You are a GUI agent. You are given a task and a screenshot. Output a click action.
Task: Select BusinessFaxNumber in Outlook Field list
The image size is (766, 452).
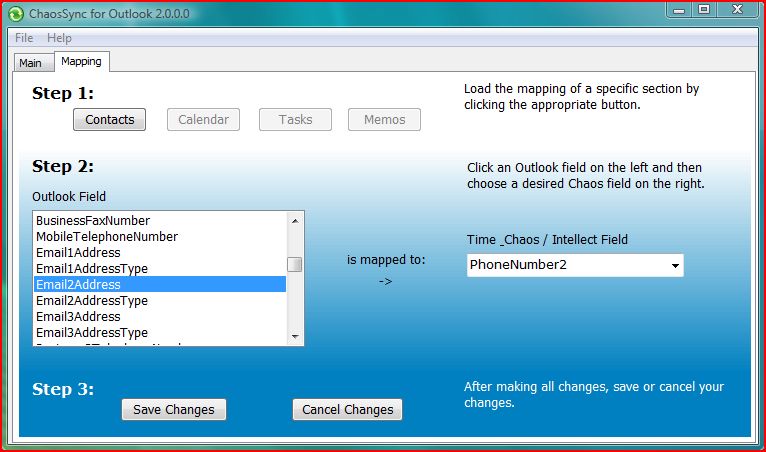[x=160, y=220]
